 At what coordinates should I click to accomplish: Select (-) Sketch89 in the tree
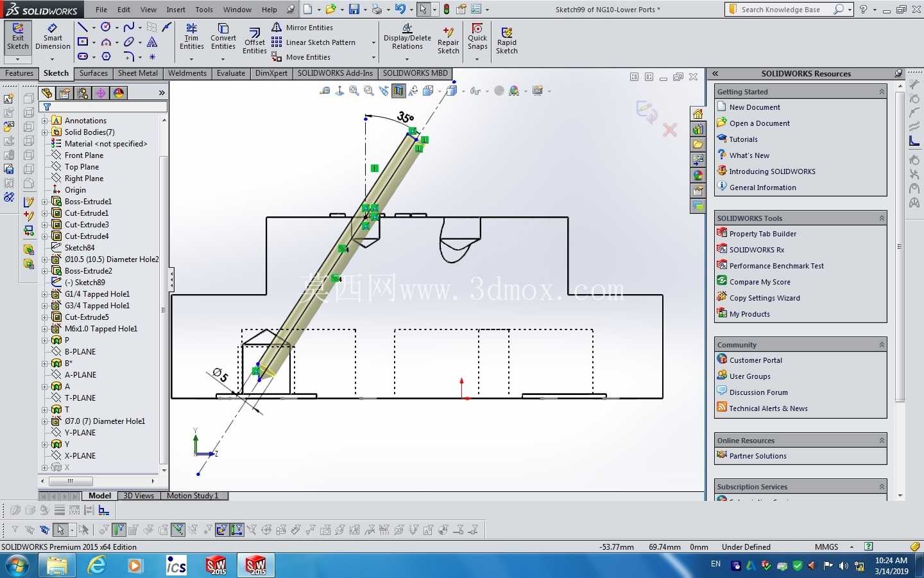coord(85,283)
